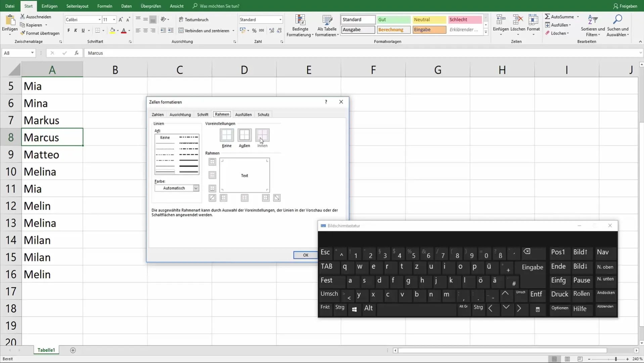
Task: Expand the cell styles gallery
Action: (486, 32)
